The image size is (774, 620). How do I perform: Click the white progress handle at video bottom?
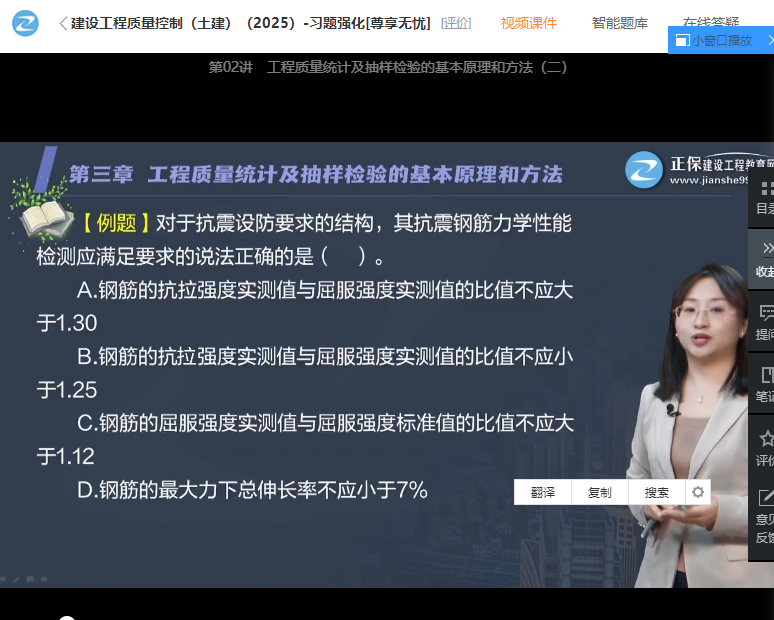point(67,618)
